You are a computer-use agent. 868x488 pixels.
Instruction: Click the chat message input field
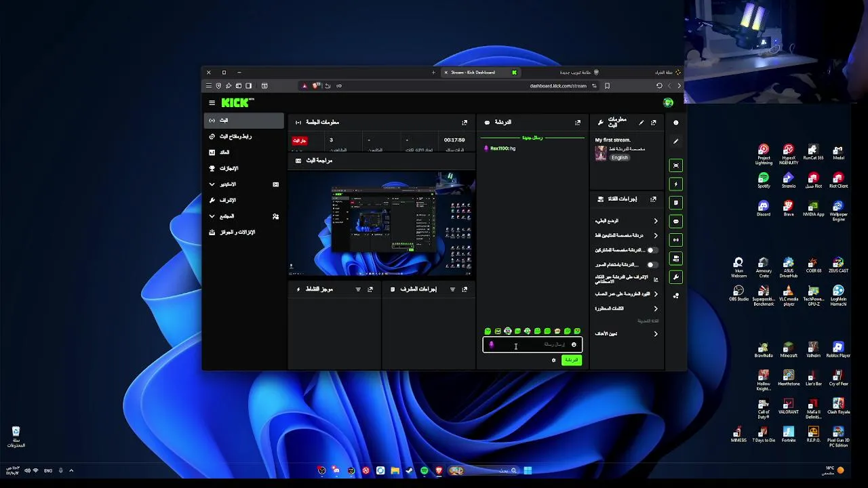(x=532, y=345)
